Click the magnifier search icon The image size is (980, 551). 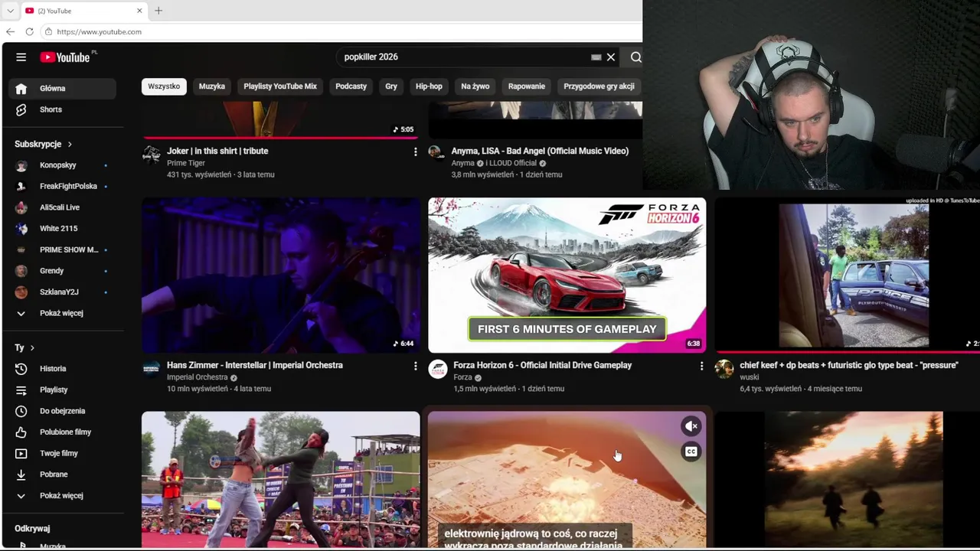pyautogui.click(x=636, y=57)
